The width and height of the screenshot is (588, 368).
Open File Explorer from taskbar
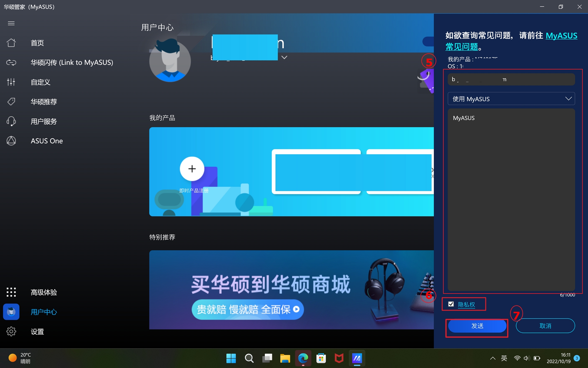point(285,358)
